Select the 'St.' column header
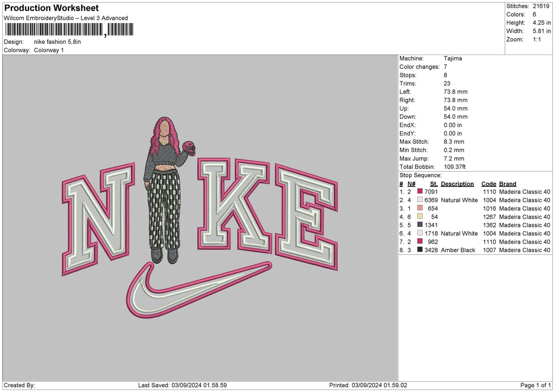The height and width of the screenshot is (392, 555). point(434,184)
